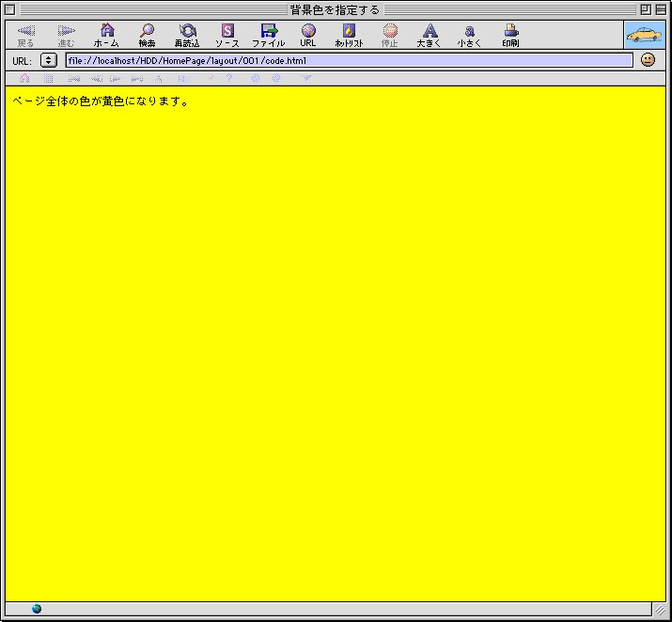
Task: Click the pink house icon in link toolbar
Action: (24, 78)
